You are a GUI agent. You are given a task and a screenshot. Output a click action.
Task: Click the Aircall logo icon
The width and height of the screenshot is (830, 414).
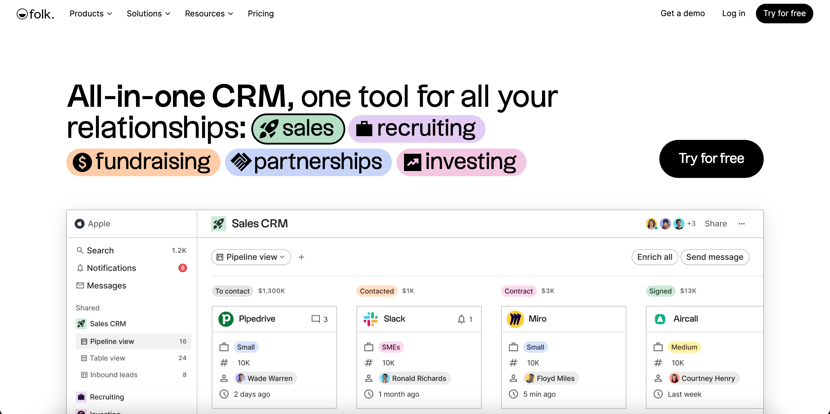pyautogui.click(x=660, y=319)
